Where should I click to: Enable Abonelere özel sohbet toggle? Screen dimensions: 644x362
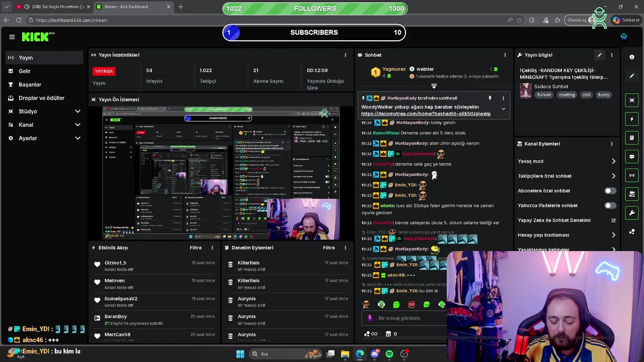click(610, 191)
